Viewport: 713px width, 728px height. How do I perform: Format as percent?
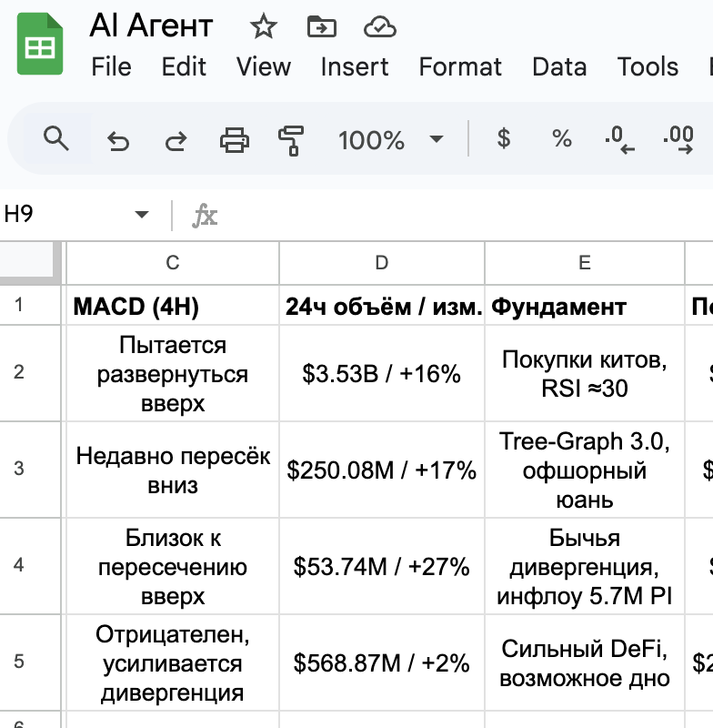[x=562, y=138]
